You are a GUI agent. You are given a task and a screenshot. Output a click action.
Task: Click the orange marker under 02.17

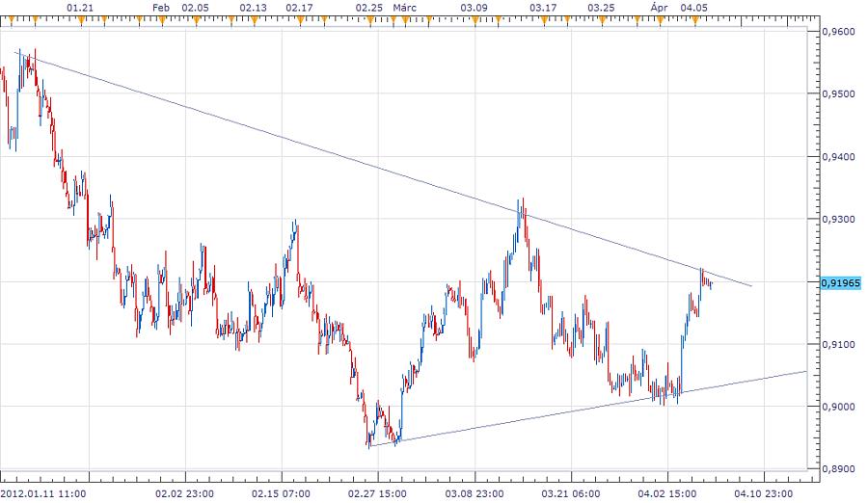click(299, 20)
